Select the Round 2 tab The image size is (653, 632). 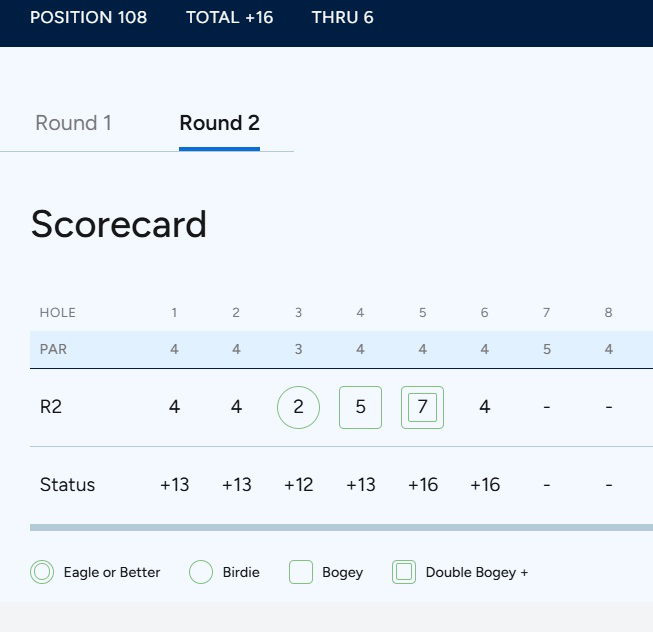click(219, 123)
